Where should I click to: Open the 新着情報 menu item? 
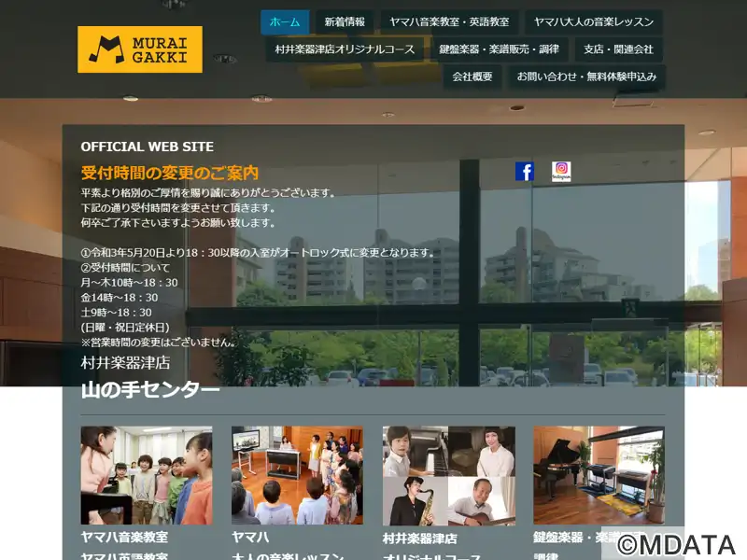pyautogui.click(x=345, y=21)
